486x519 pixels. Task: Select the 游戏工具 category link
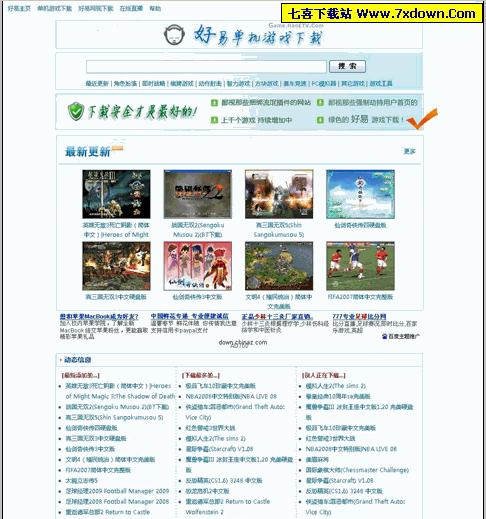tap(381, 83)
